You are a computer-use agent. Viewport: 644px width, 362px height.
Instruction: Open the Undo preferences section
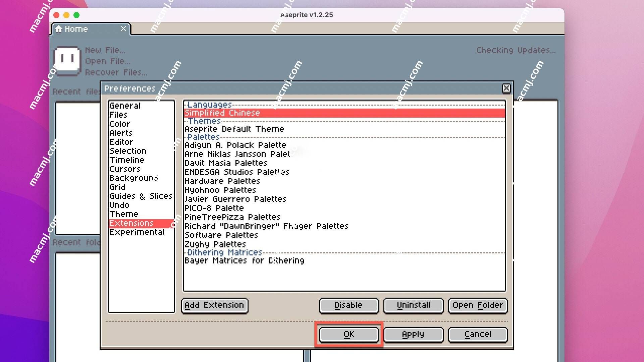click(x=141, y=205)
